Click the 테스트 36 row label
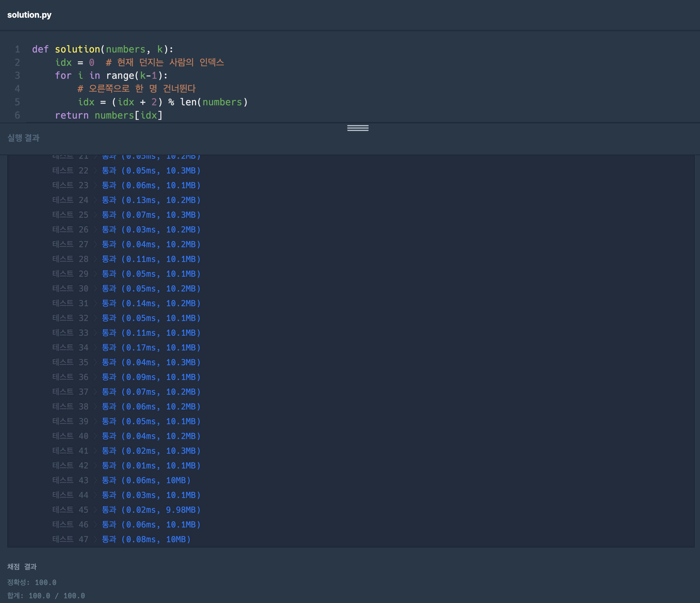Viewport: 700px width, 603px height. point(70,377)
